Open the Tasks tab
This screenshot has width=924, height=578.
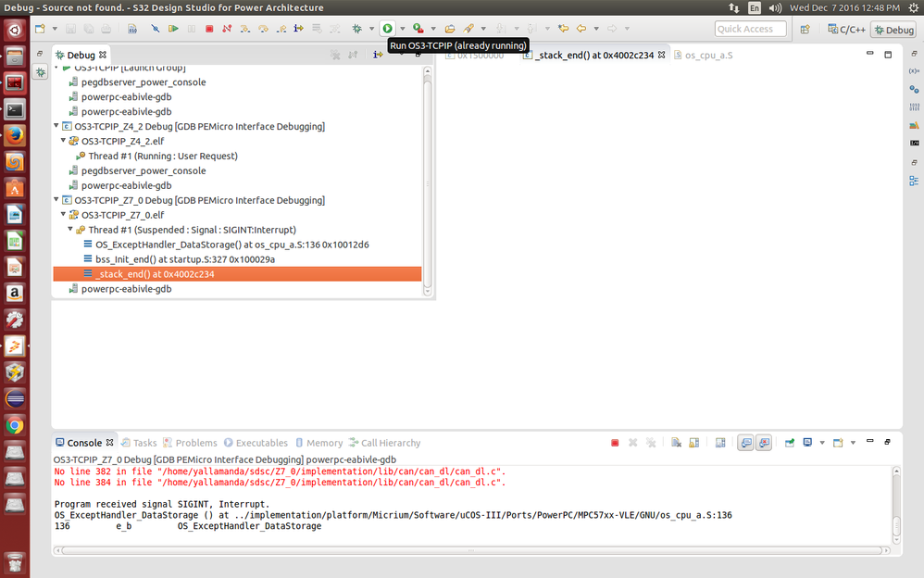click(x=139, y=443)
